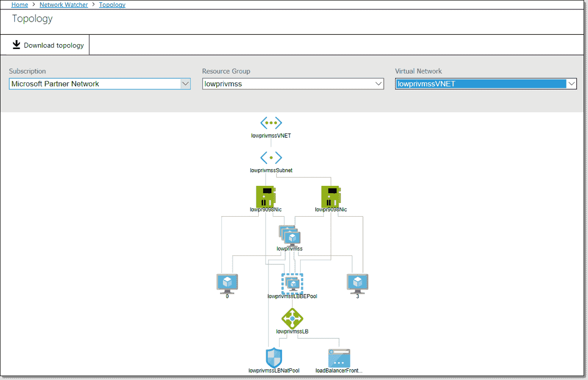This screenshot has height=380, width=588.
Task: Open the Virtual Network dropdown arrow
Action: point(571,84)
